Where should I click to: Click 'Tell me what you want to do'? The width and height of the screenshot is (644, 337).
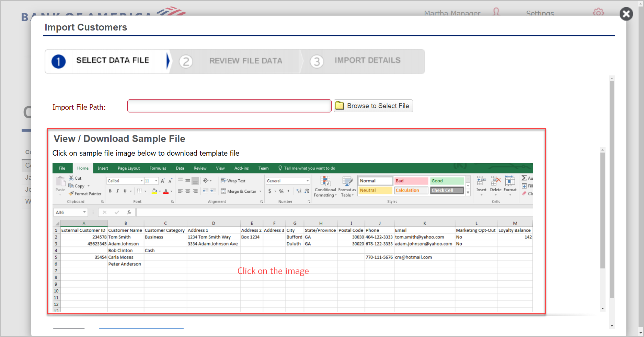pyautogui.click(x=307, y=168)
